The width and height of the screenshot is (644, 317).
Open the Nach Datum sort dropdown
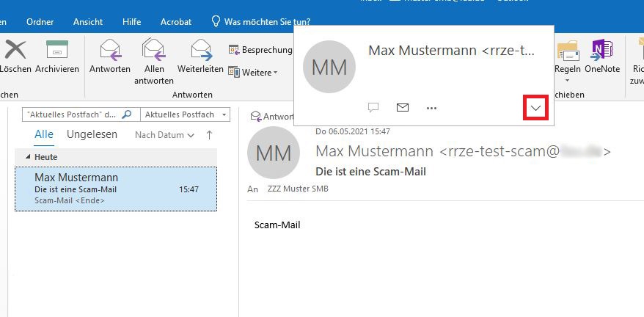(x=164, y=135)
